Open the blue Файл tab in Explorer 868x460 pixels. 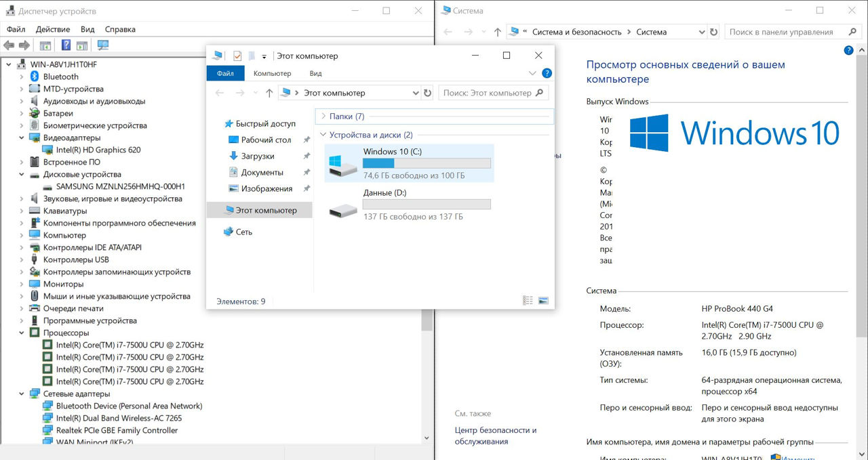coord(226,73)
